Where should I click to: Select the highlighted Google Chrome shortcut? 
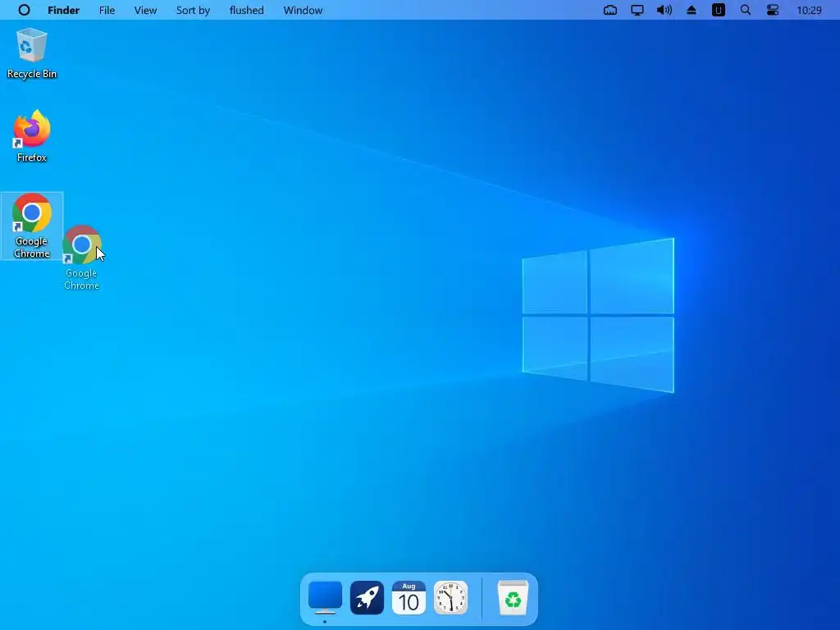(32, 226)
